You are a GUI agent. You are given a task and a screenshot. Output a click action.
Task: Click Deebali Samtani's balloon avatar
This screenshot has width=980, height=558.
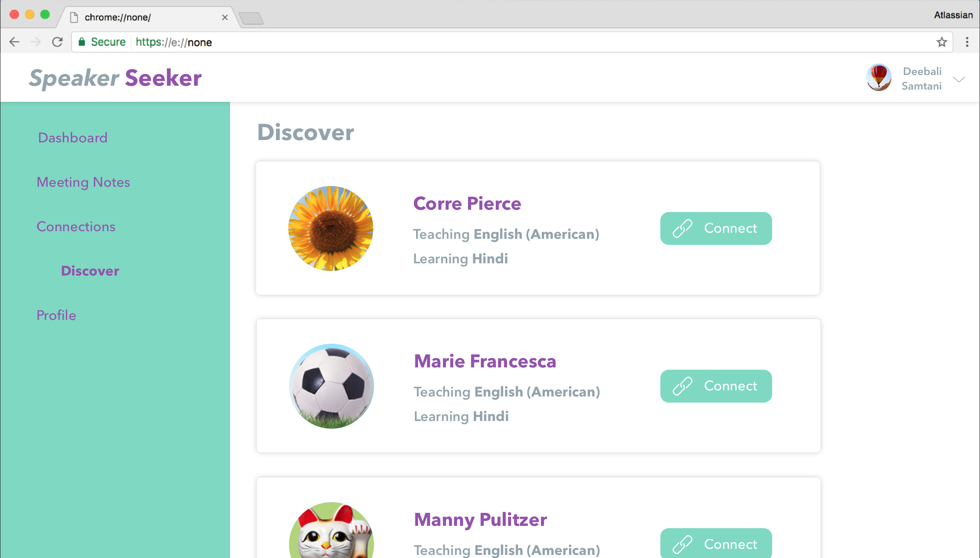click(879, 78)
